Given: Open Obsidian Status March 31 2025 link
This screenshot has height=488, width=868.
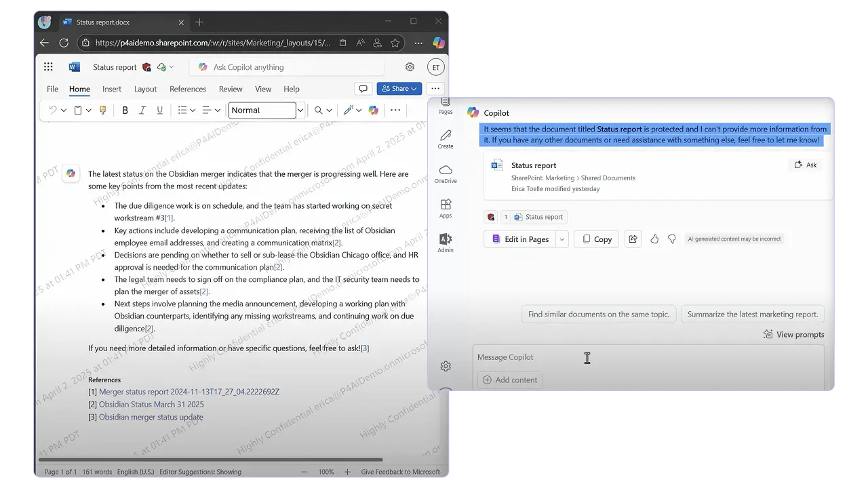Looking at the screenshot, I should pos(151,405).
